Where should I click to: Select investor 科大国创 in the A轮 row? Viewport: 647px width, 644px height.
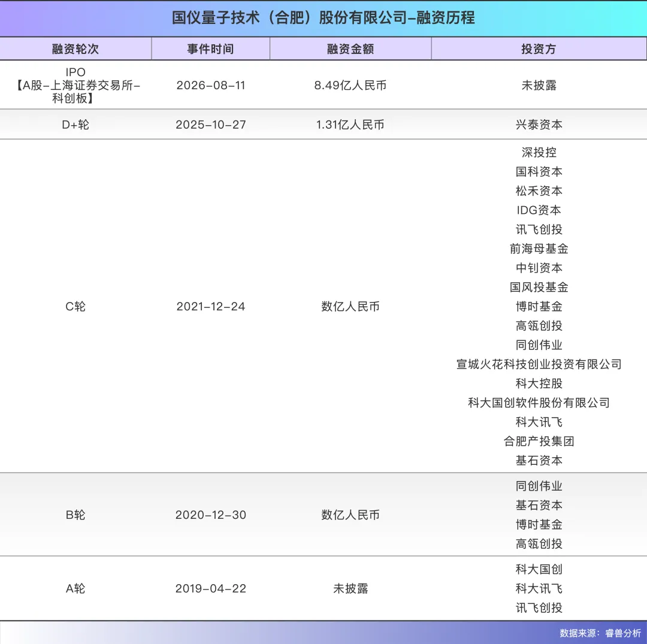pyautogui.click(x=539, y=569)
